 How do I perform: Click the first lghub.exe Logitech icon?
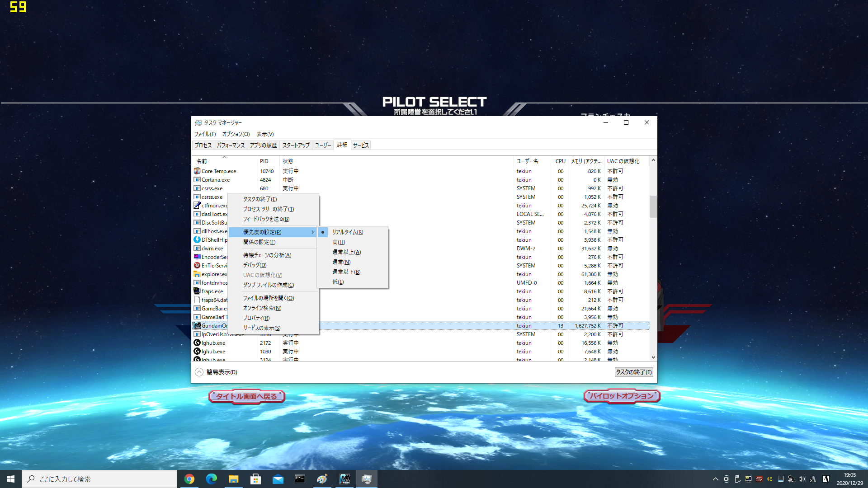197,343
